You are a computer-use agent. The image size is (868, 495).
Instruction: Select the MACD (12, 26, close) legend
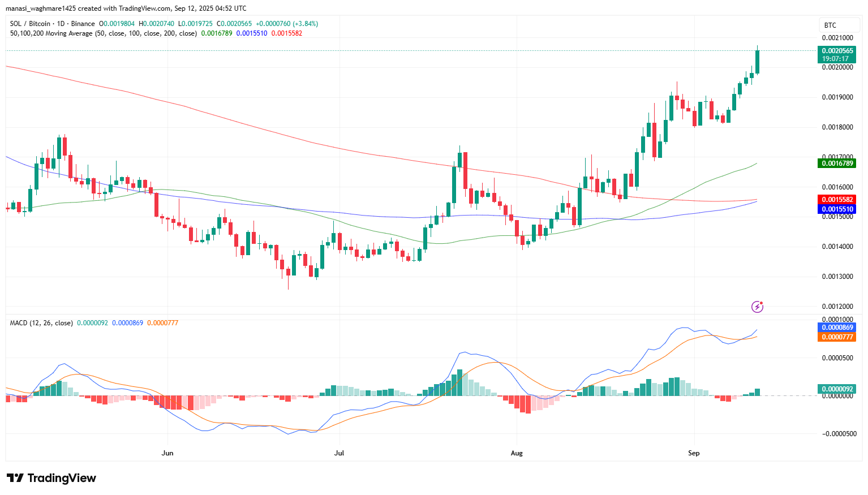41,322
